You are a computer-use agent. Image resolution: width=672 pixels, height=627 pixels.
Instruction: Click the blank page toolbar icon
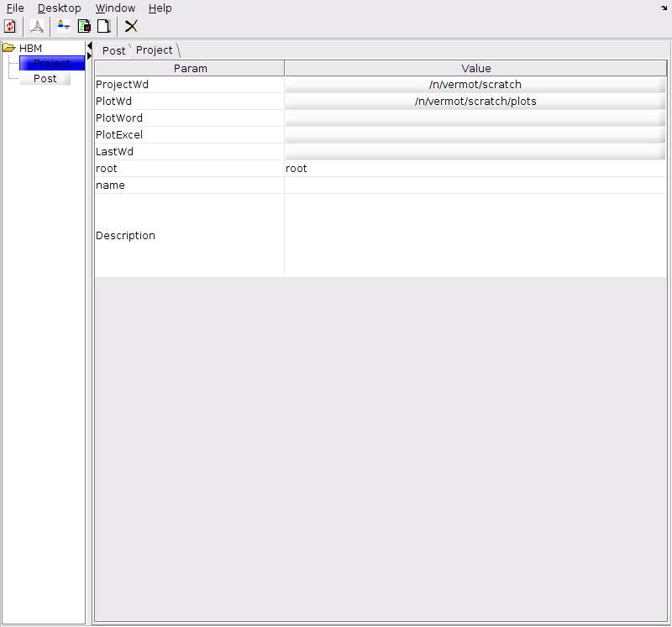(103, 26)
